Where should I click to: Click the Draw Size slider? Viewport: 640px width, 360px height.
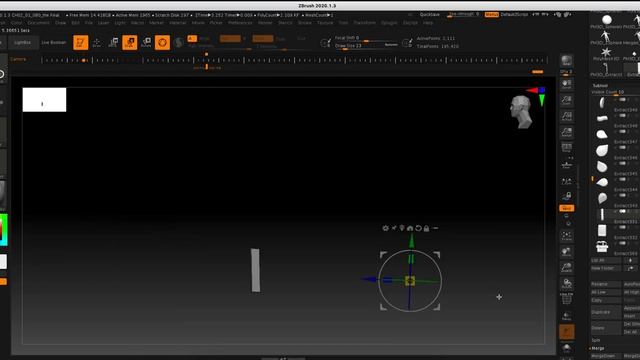(366, 46)
